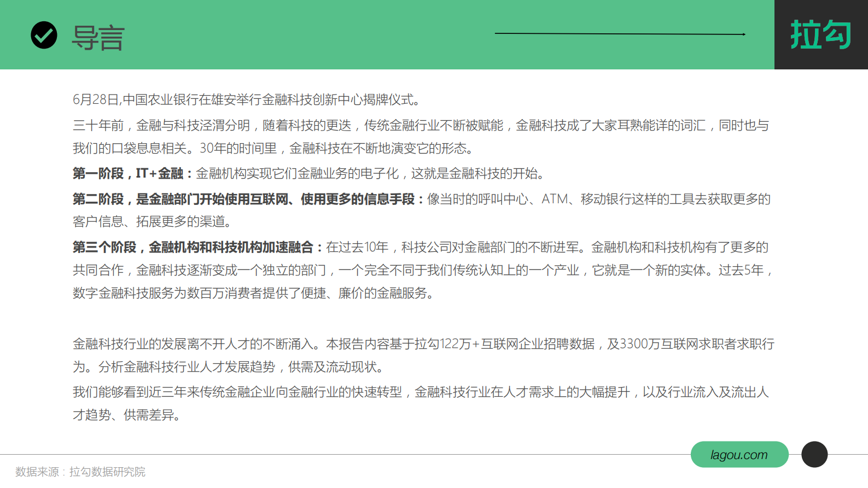Select the bold heading 第一阶段，IT+金融
The width and height of the screenshot is (868, 488).
pos(127,174)
